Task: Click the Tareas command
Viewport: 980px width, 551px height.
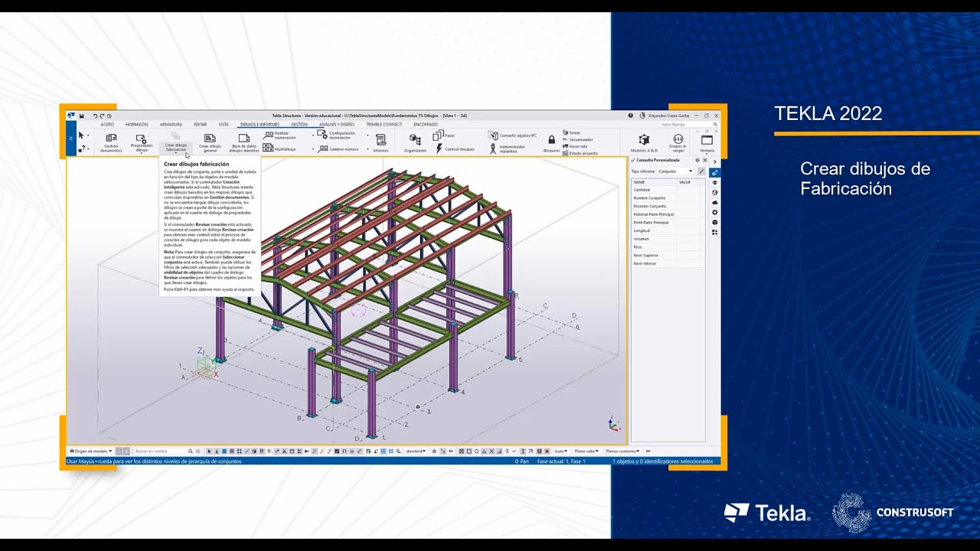Action: click(571, 132)
